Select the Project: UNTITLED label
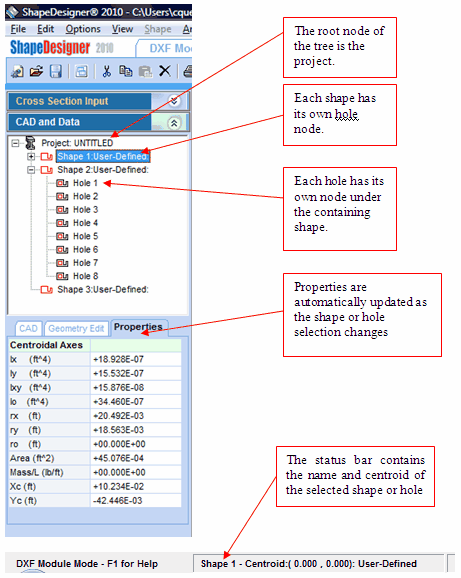Viewport: 461px width, 578px height. coord(77,143)
